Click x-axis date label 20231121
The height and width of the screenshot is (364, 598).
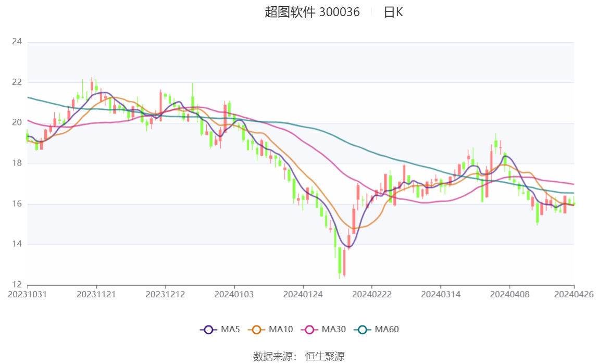(x=96, y=294)
